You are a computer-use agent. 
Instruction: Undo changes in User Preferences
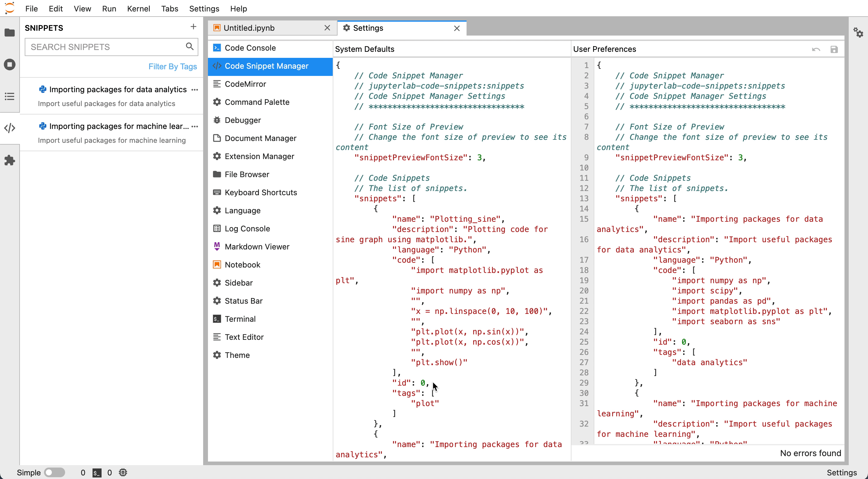pyautogui.click(x=816, y=49)
